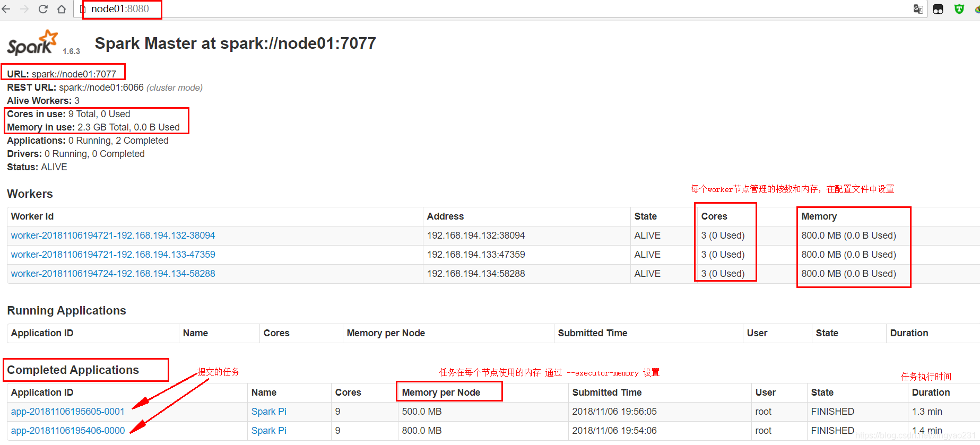Open application app-20181106195406-0000

[68, 431]
